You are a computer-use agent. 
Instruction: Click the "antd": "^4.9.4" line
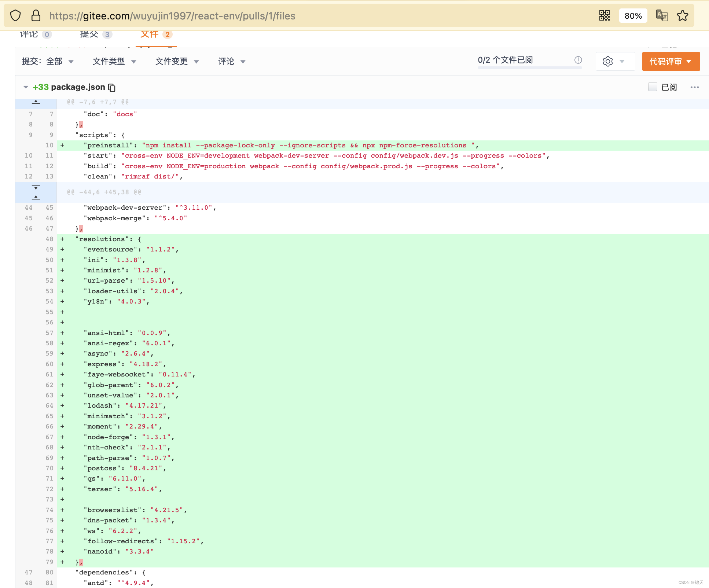(119, 583)
